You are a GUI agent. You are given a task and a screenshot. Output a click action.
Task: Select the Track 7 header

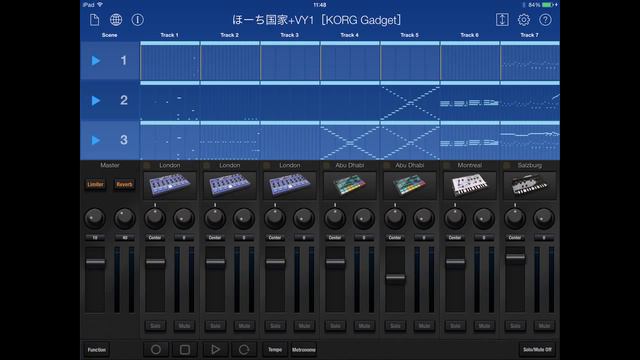point(529,35)
